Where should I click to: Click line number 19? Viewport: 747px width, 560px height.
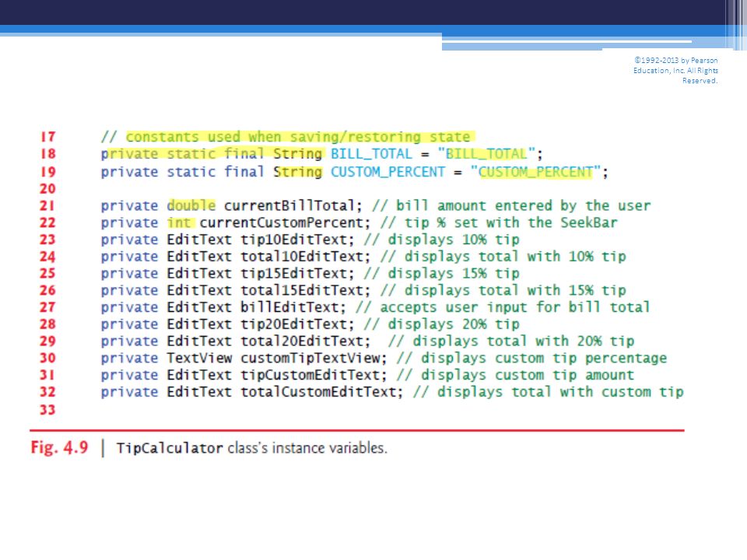(x=47, y=172)
